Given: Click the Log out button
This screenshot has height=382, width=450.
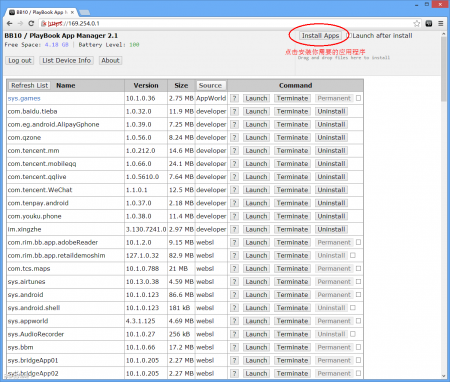Looking at the screenshot, I should click(x=20, y=60).
